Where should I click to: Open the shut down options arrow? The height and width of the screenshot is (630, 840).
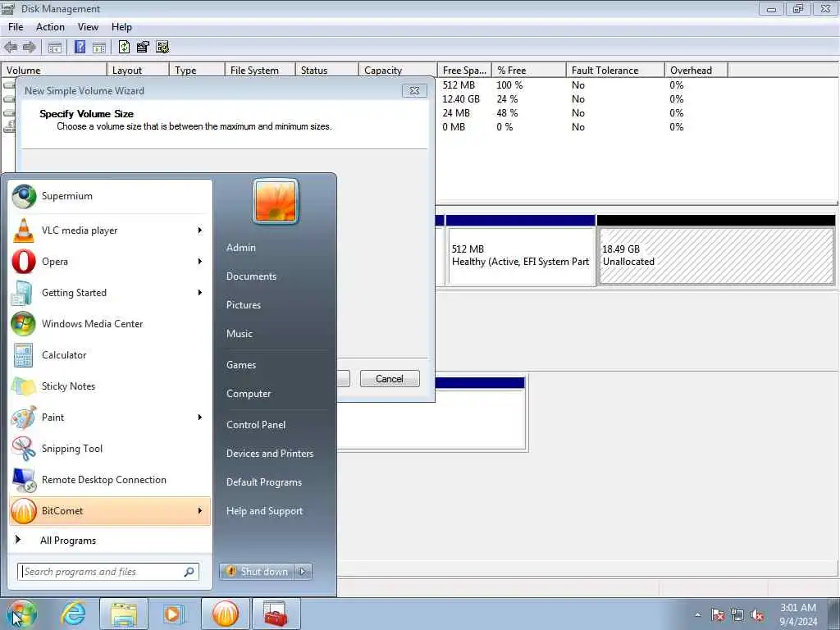(x=303, y=572)
